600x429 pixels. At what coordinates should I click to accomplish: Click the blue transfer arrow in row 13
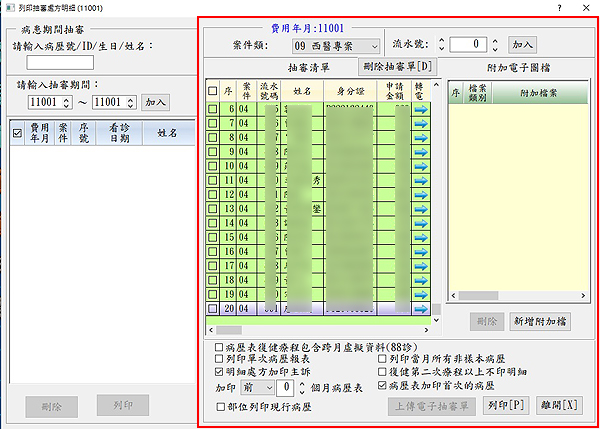420,209
